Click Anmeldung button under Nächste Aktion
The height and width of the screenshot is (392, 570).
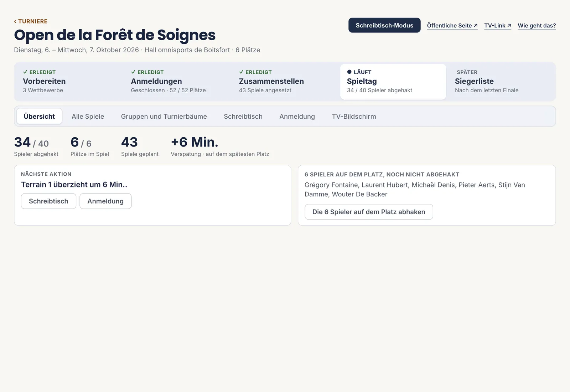tap(105, 201)
